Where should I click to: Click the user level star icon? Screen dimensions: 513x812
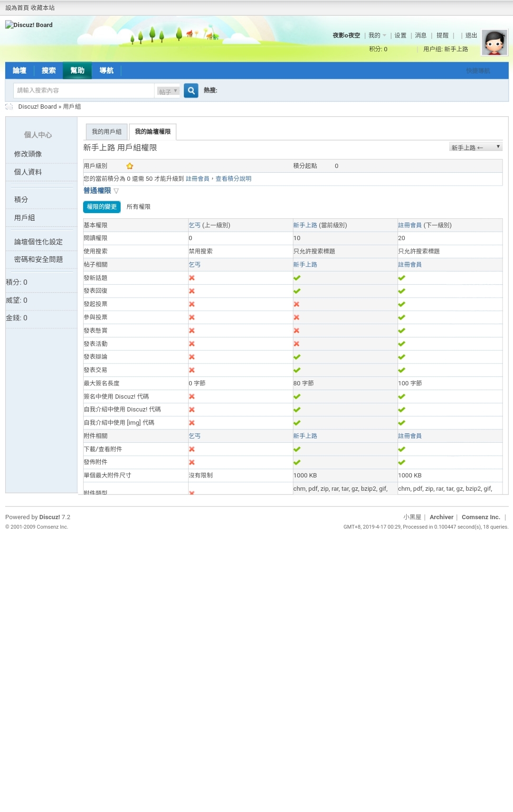pos(130,166)
